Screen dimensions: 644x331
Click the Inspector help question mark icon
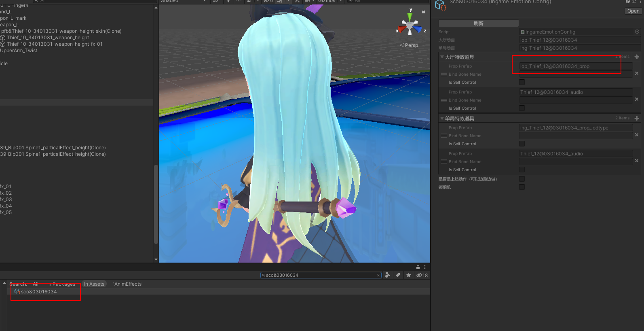[x=628, y=2]
